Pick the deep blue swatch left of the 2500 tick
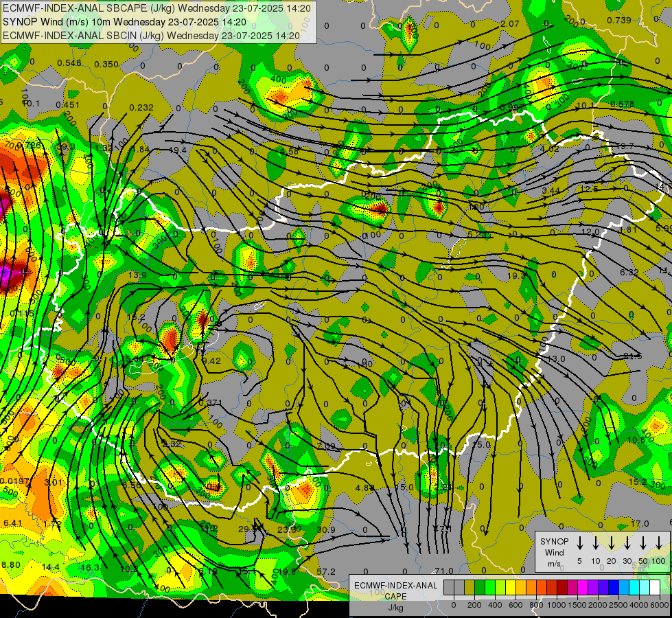Screen dimensions: 672x618 point(613,588)
